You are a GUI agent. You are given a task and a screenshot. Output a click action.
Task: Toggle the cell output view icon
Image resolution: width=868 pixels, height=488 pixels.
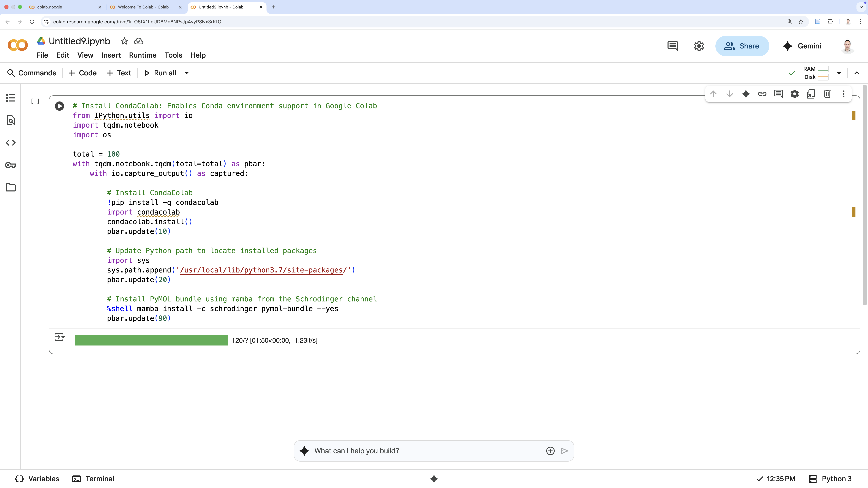coord(60,337)
